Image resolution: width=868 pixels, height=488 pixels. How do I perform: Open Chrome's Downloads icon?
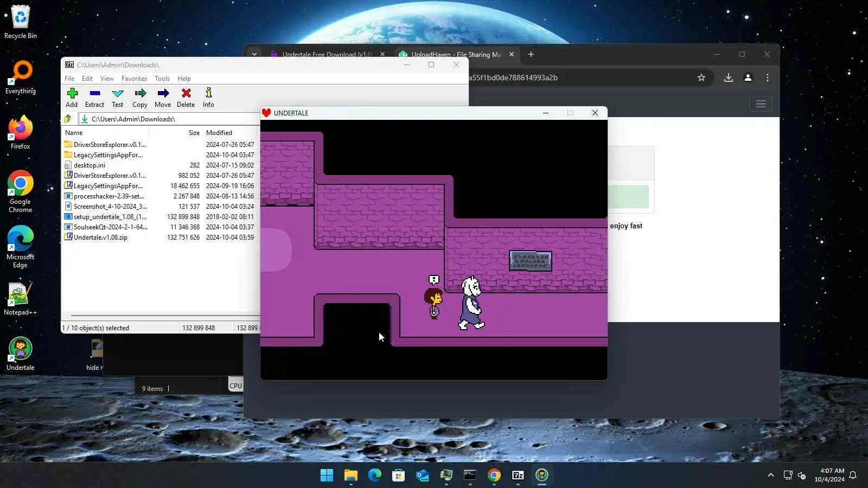click(x=729, y=78)
